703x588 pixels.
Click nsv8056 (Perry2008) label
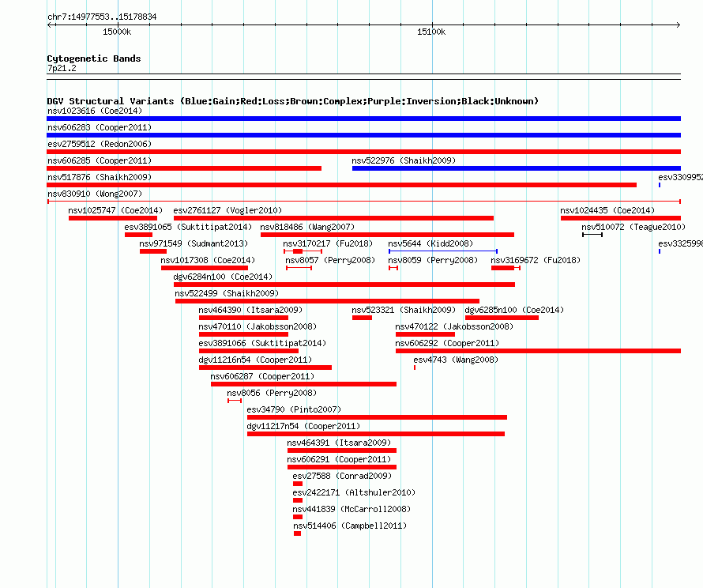[272, 393]
